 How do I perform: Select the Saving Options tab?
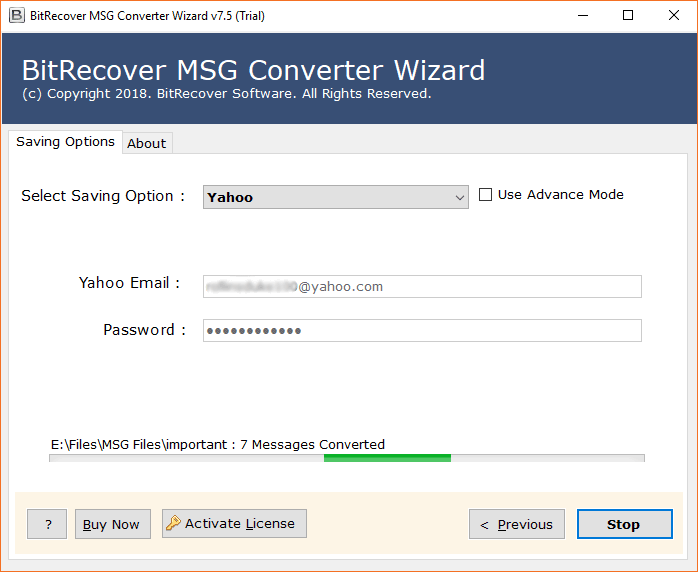65,142
